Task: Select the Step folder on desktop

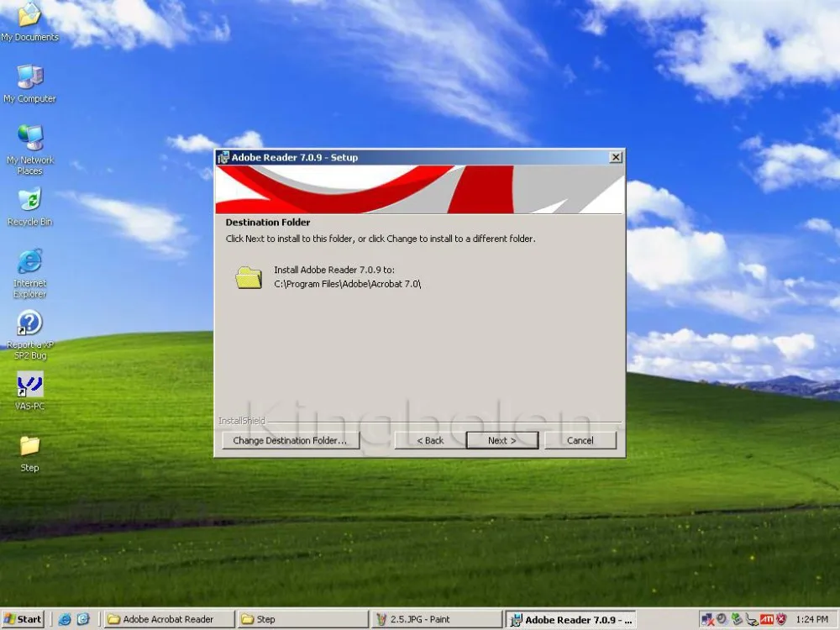Action: 30,454
